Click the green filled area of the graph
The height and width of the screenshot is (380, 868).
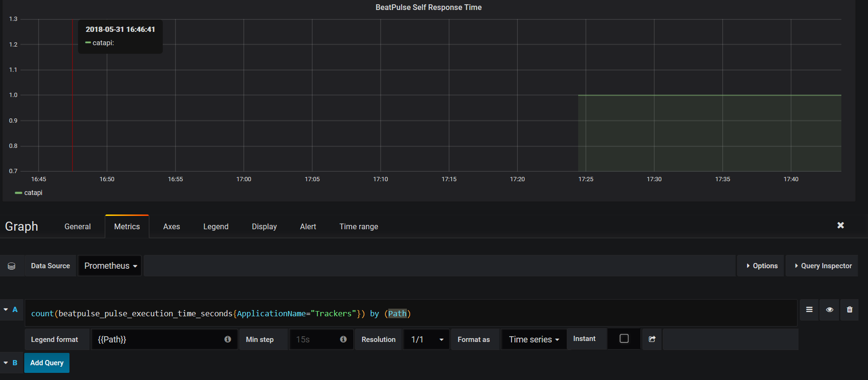tap(709, 133)
